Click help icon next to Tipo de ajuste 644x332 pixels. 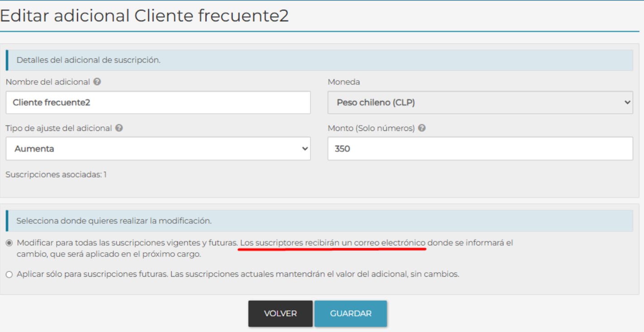[x=119, y=128]
